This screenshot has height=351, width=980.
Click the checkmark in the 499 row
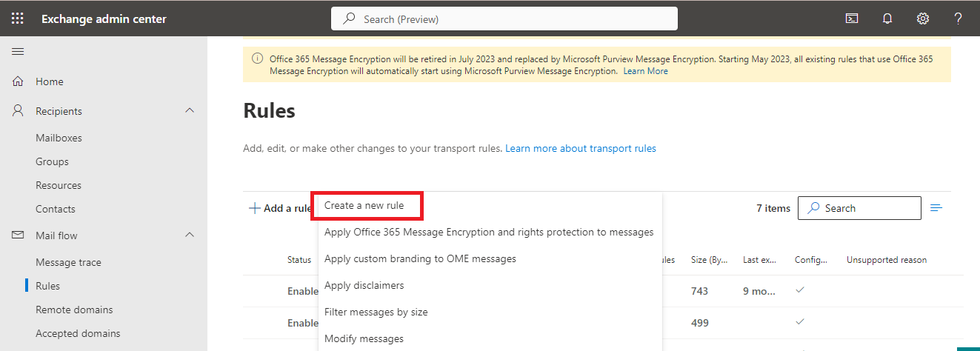click(799, 322)
